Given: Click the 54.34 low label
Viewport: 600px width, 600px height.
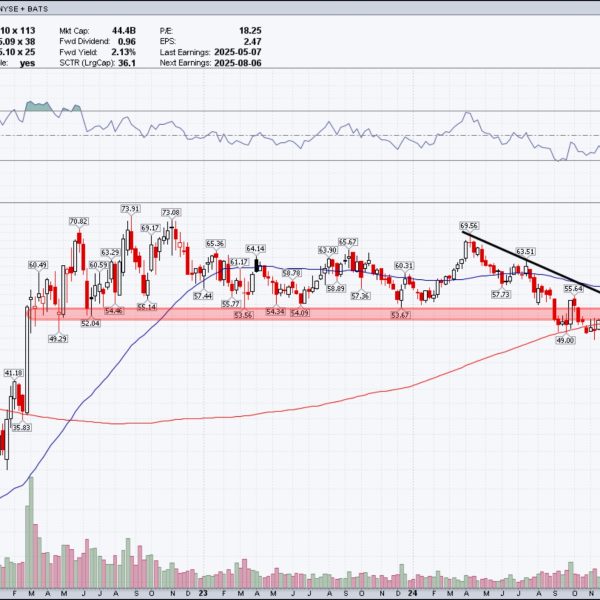Looking at the screenshot, I should 276,311.
